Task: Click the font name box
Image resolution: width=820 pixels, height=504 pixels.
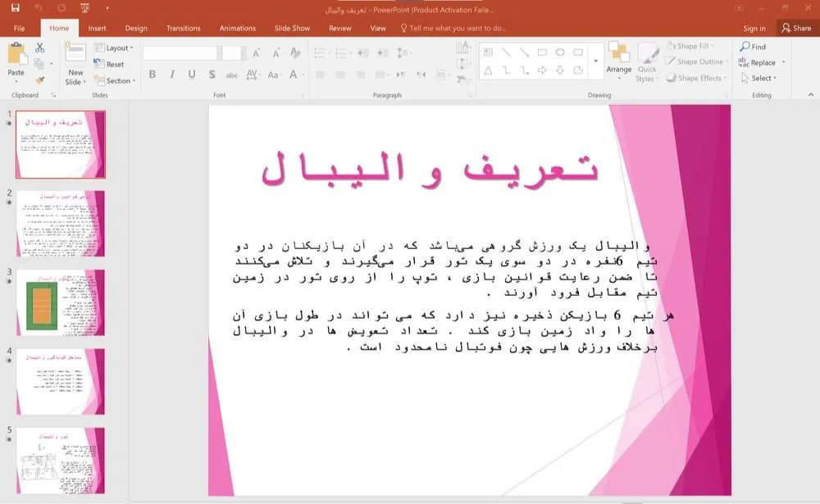Action: pos(180,52)
